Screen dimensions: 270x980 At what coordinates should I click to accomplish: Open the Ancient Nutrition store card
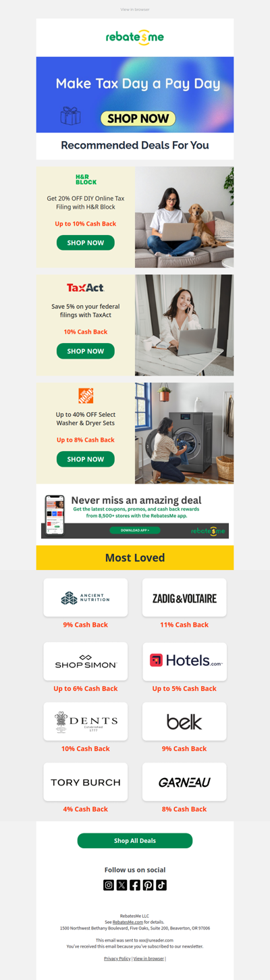86,598
